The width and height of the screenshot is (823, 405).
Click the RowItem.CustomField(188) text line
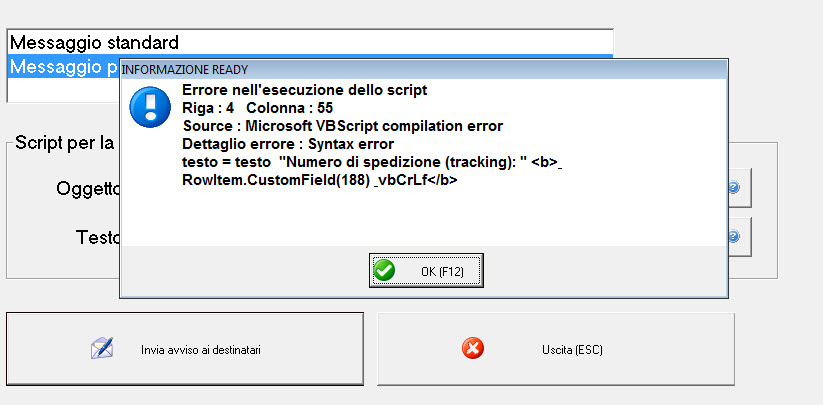[x=320, y=180]
